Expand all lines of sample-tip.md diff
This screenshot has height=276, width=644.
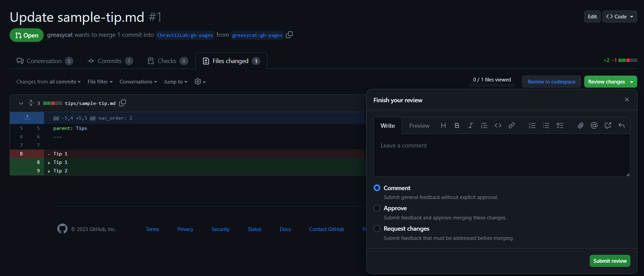pos(31,103)
